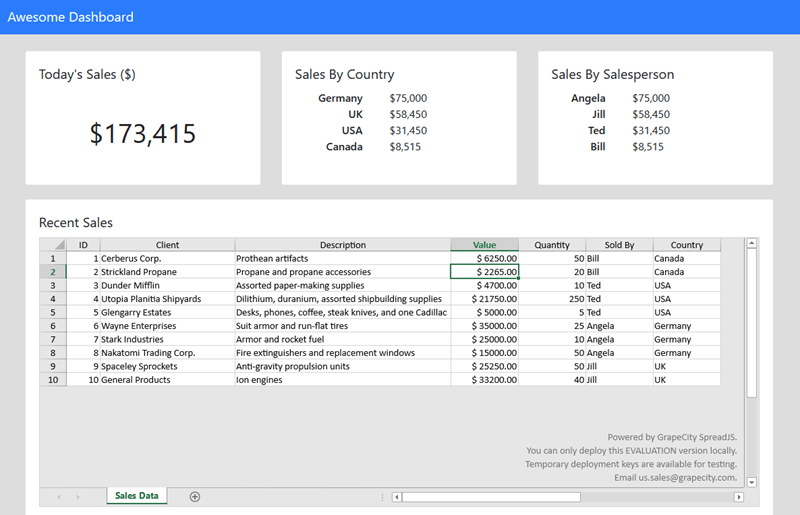The image size is (800, 515).
Task: Select the Description column header
Action: pos(342,244)
